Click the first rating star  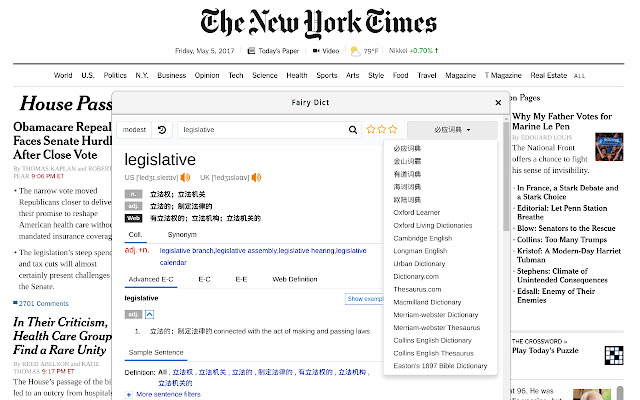371,129
